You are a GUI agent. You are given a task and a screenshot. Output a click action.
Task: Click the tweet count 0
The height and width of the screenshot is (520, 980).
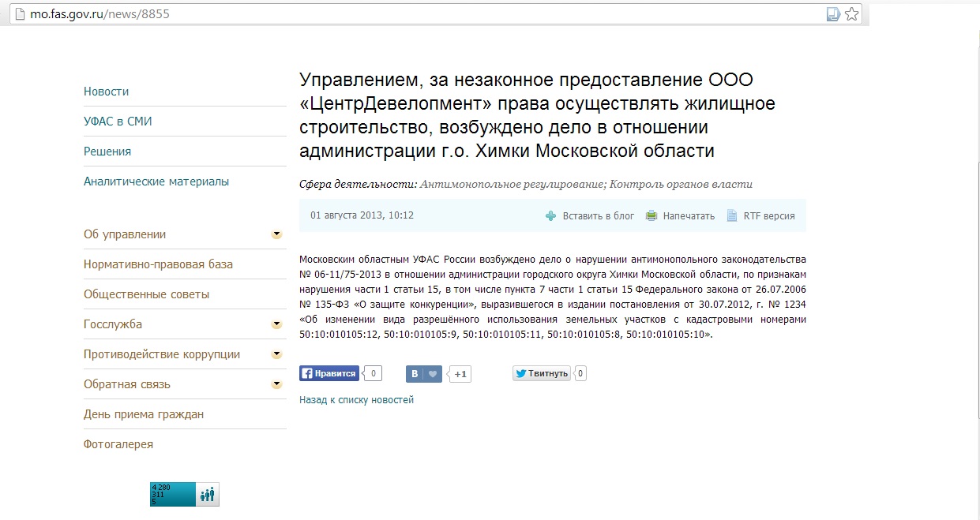[x=580, y=373]
